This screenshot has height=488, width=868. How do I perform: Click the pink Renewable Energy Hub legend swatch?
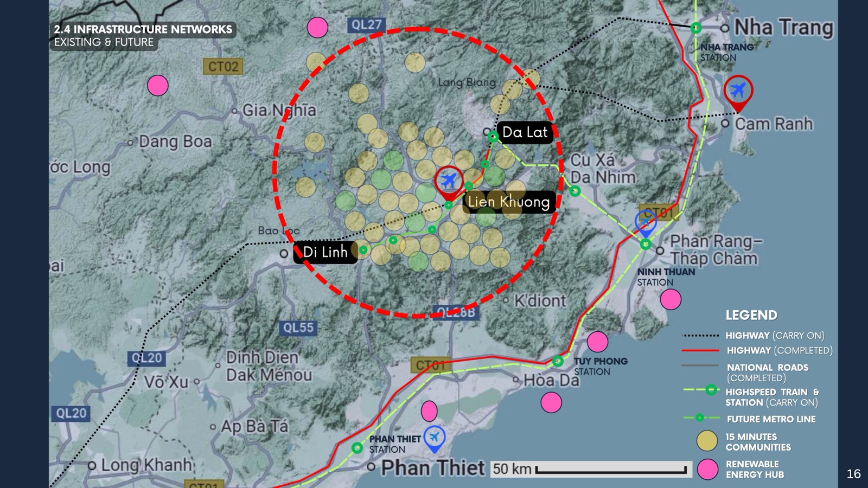pos(707,470)
